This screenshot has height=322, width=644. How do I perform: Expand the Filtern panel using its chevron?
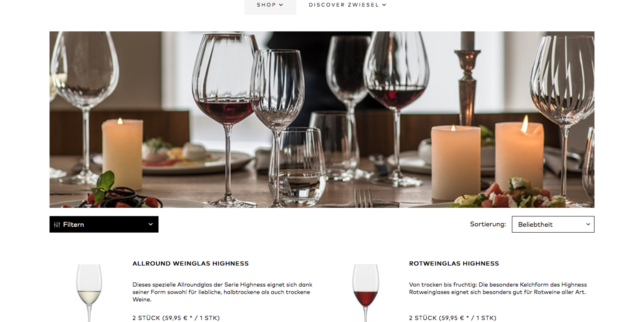click(x=151, y=224)
